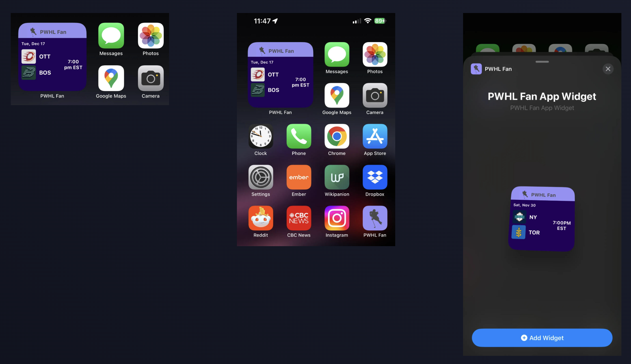Tap gray 'PWHL Fan App Widget' subtitle
Viewport: 631px width, 364px height.
point(542,108)
